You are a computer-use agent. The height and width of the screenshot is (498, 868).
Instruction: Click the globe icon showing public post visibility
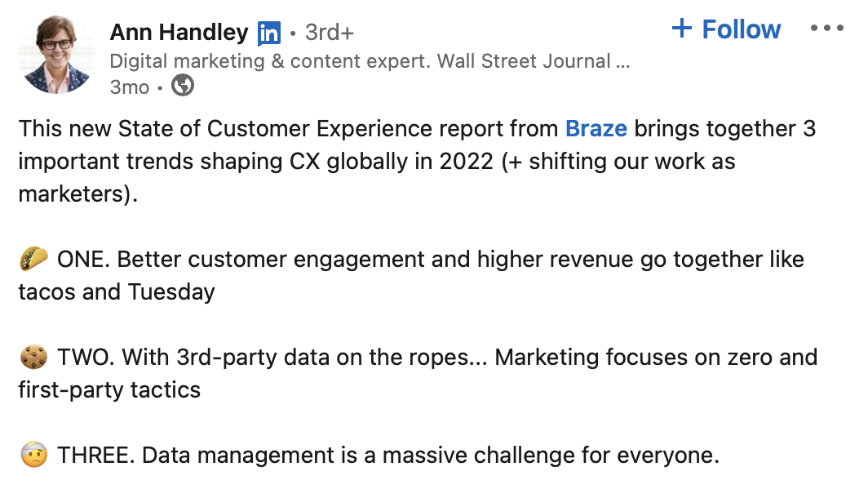[181, 84]
